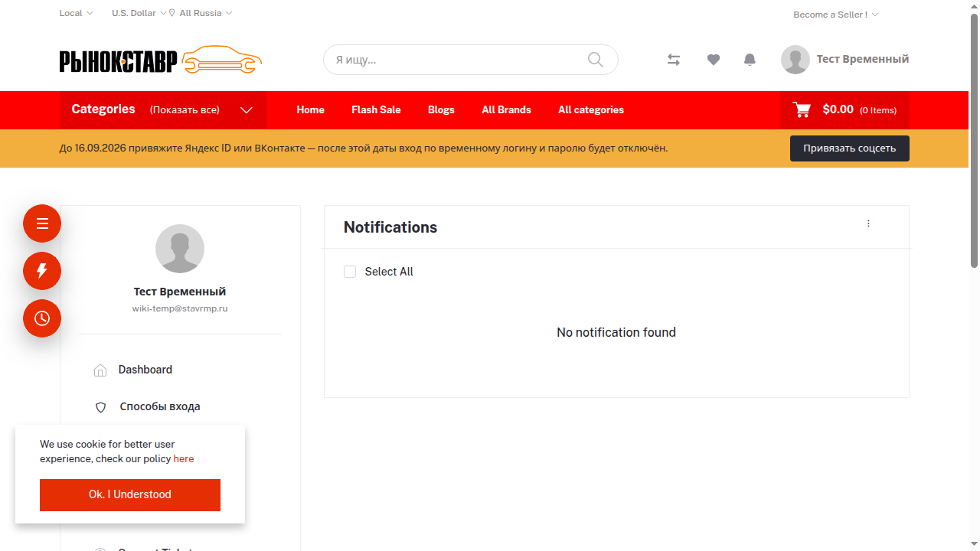Go to the Flash Sale menu item
Screen dimensions: 980x551
pyautogui.click(x=376, y=110)
